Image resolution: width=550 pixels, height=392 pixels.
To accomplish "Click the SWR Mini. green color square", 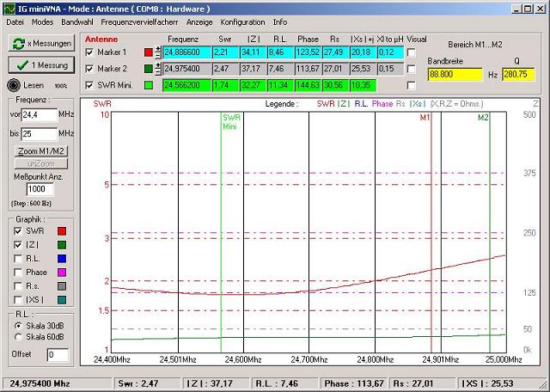I will 149,85.
